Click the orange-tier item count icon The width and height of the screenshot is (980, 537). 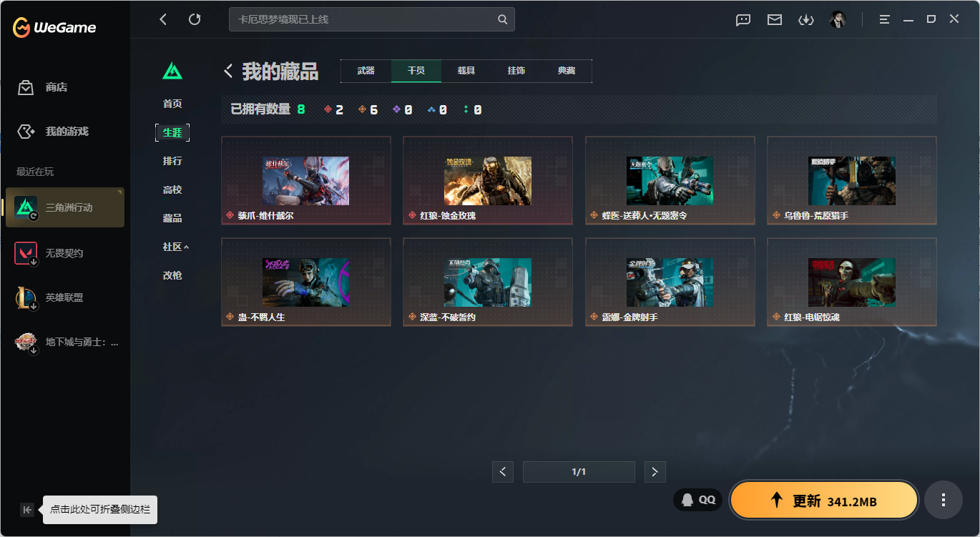[x=362, y=109]
